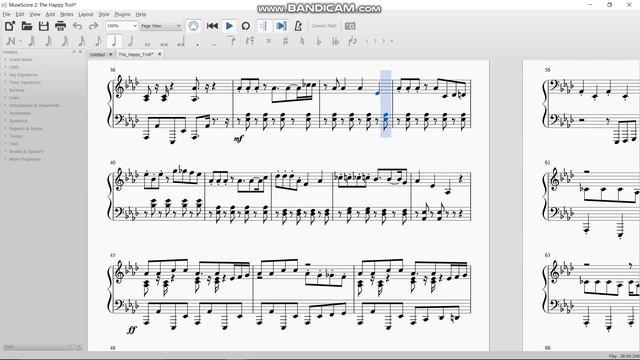The height and width of the screenshot is (360, 640).
Task: Toggle MIDI input
Action: 193,26
